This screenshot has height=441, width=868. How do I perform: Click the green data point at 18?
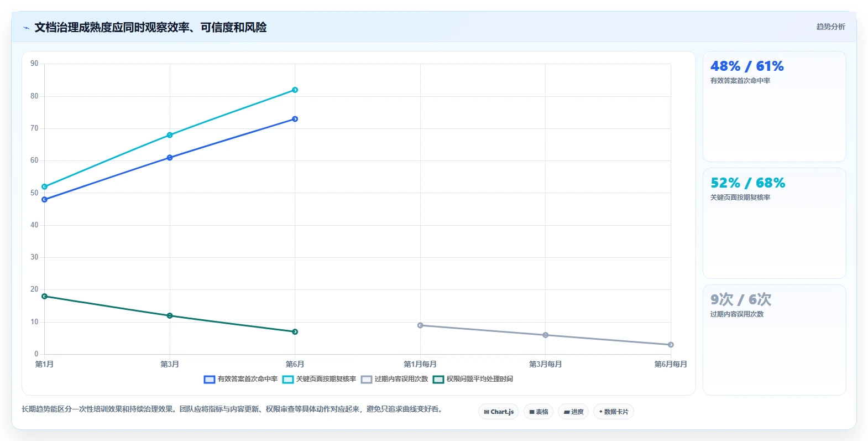pyautogui.click(x=44, y=296)
